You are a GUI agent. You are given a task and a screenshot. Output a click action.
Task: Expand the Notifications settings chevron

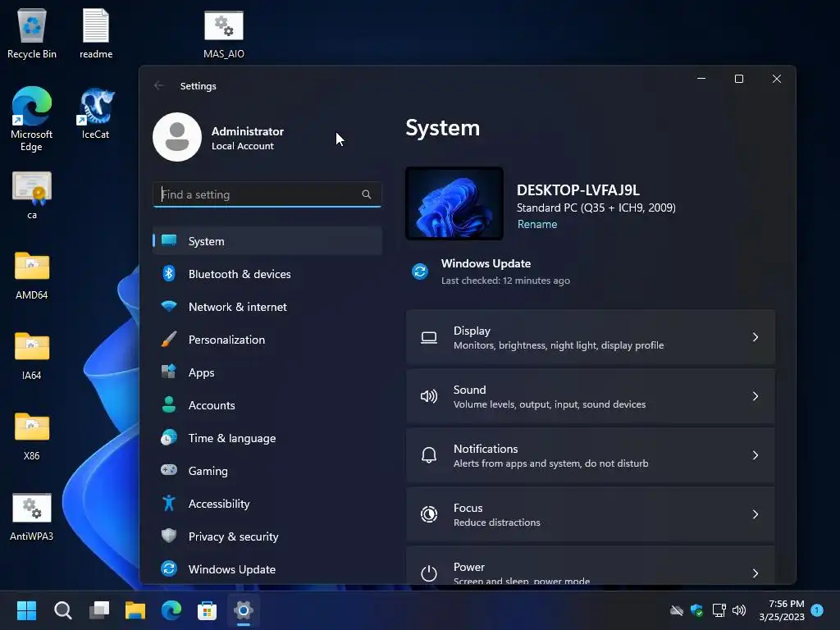756,454
